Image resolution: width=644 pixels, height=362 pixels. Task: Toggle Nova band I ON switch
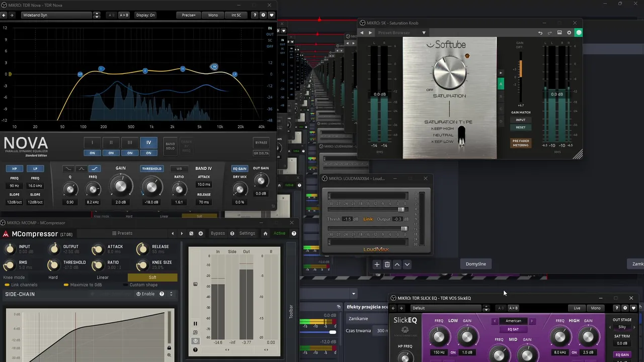(x=92, y=153)
